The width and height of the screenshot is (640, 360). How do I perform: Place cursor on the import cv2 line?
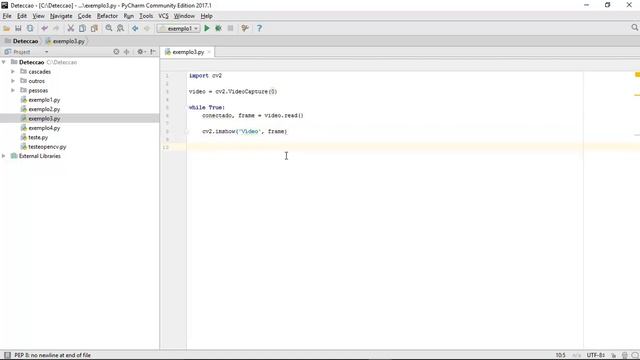click(x=205, y=76)
